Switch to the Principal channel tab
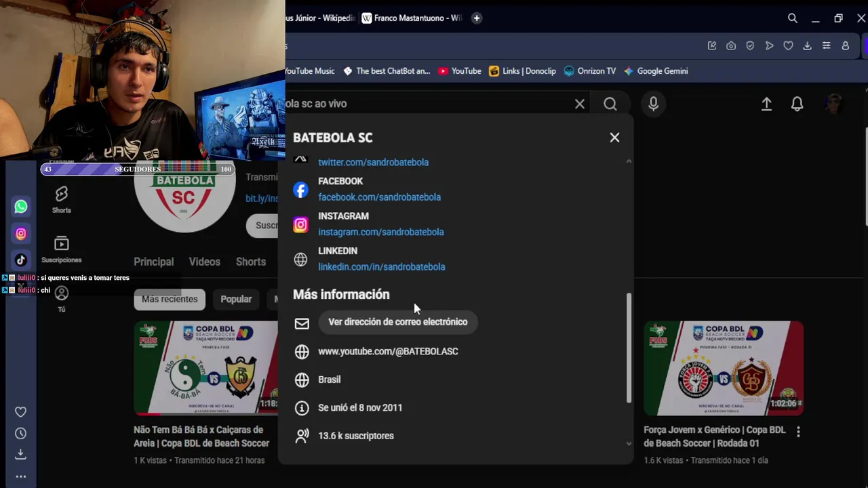 tap(154, 262)
